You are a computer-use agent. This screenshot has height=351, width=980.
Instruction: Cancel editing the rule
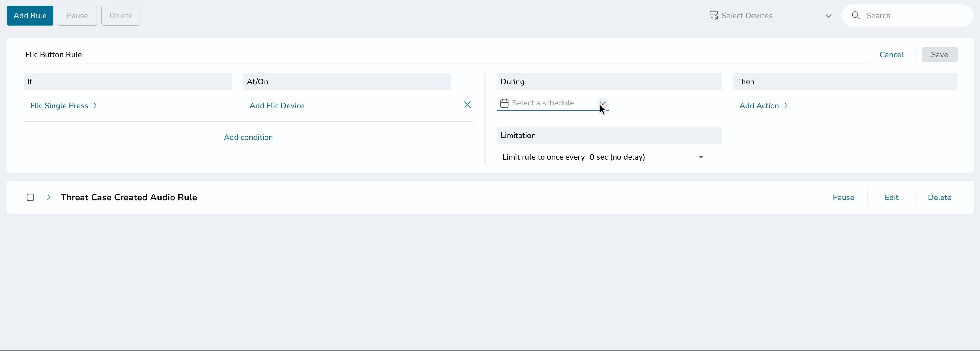point(891,54)
